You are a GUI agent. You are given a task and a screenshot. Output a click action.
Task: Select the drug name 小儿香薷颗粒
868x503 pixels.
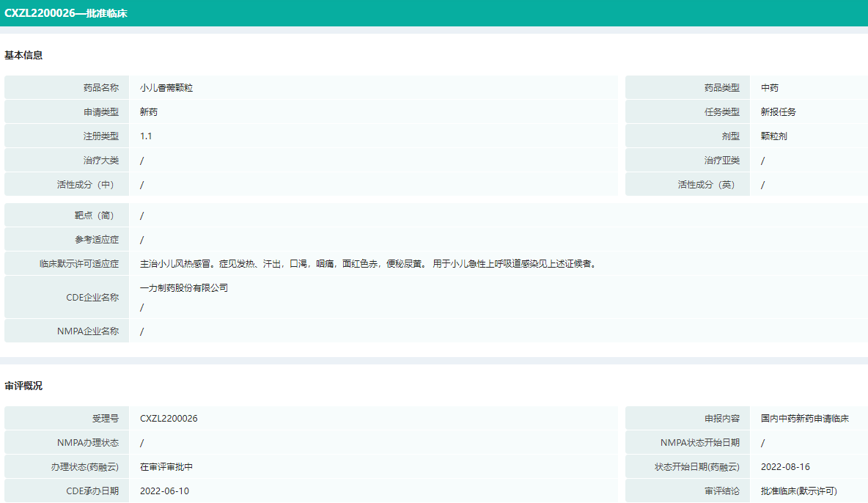tap(166, 88)
